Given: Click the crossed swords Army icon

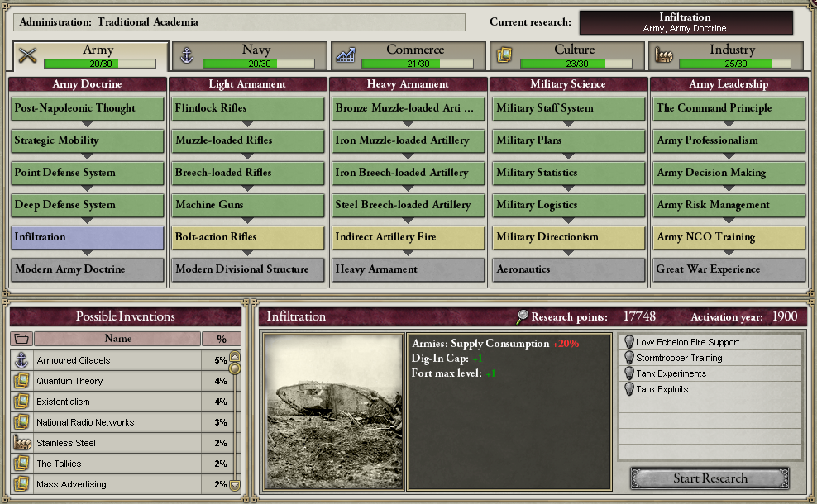Looking at the screenshot, I should click(x=27, y=55).
